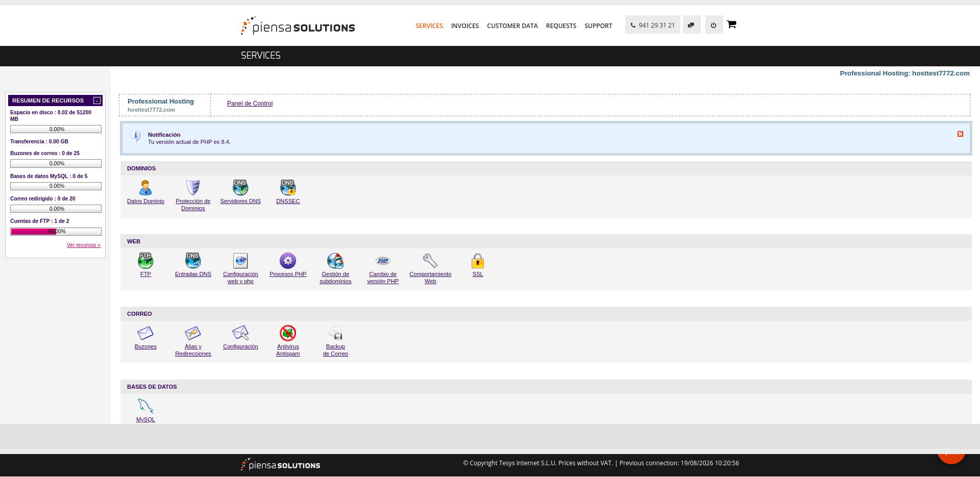Image resolution: width=980 pixels, height=477 pixels.
Task: Open Alias y Redirecciones icon
Action: pos(193,333)
